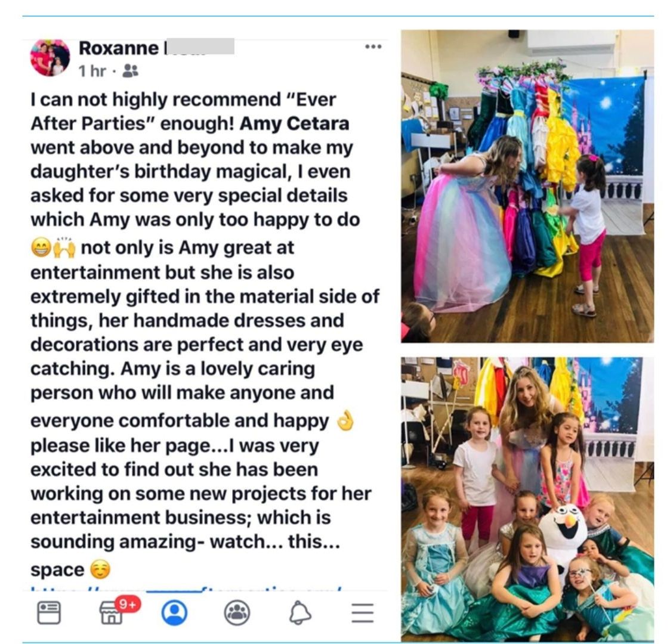The image size is (670, 644).
Task: Click the blushing smile emoji after 'space'
Action: coord(100,569)
